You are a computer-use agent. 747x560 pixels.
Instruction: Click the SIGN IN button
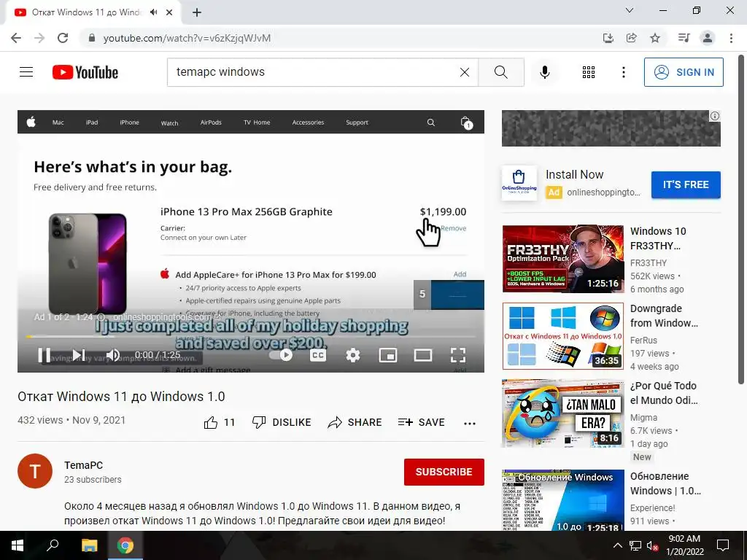[684, 72]
